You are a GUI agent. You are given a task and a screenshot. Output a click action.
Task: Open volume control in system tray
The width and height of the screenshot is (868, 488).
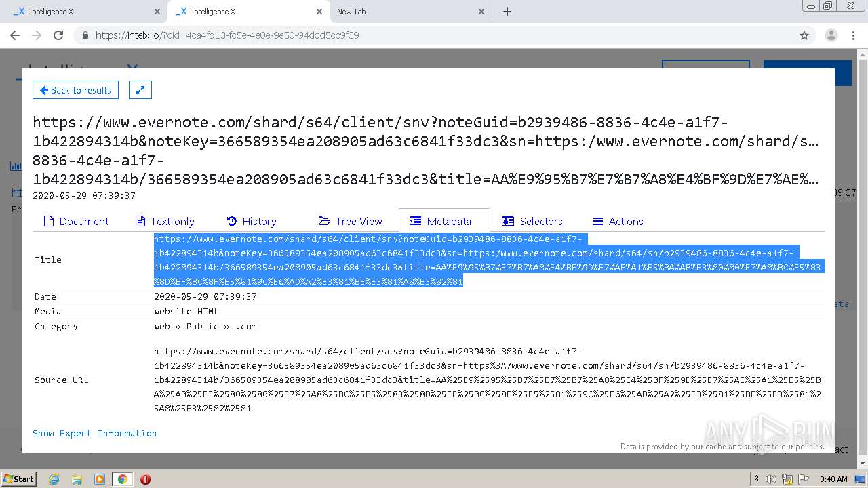771,479
